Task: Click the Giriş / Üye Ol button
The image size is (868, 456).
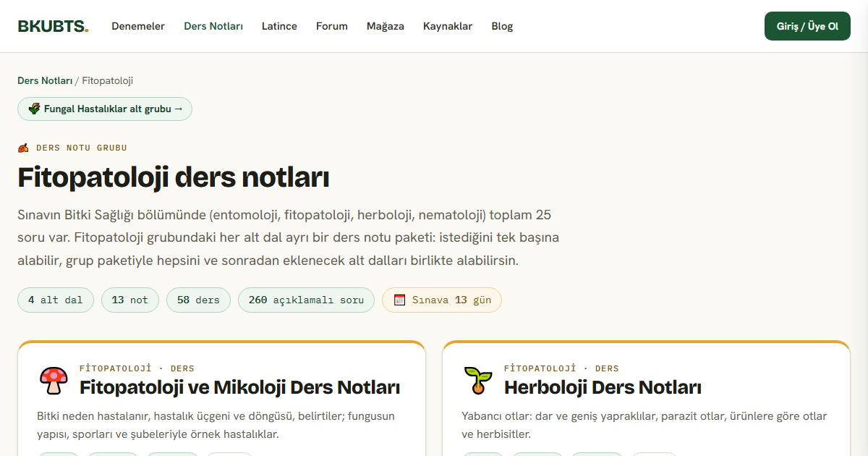Action: coord(807,26)
